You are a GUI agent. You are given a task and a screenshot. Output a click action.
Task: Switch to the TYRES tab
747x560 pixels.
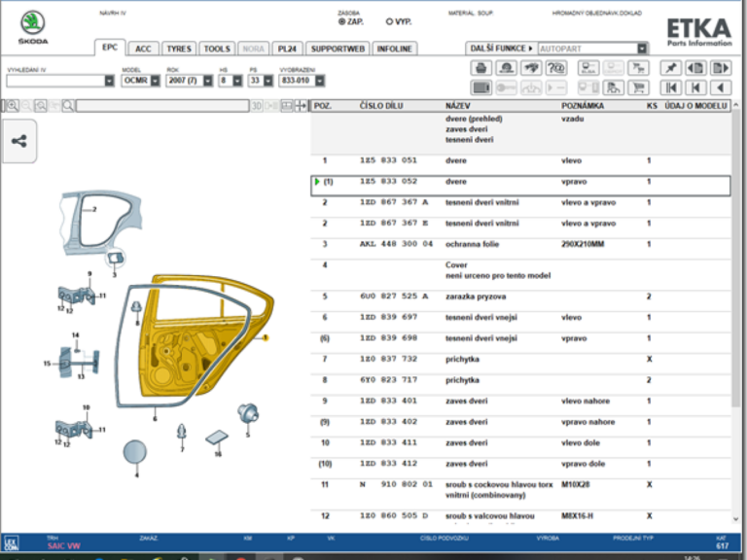tap(179, 48)
